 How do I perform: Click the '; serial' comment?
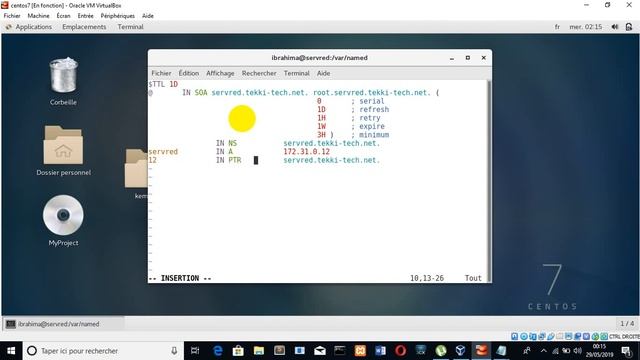tap(367, 101)
